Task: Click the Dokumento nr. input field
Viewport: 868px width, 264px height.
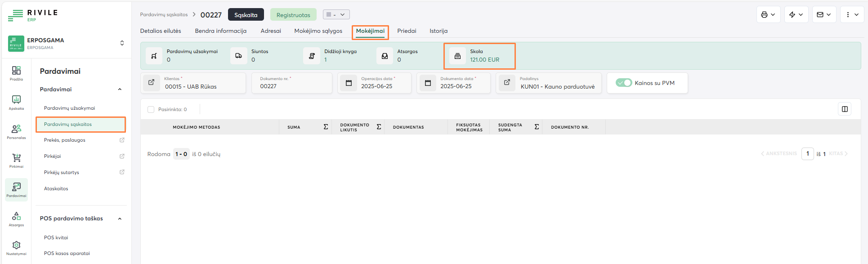Action: coord(291,86)
